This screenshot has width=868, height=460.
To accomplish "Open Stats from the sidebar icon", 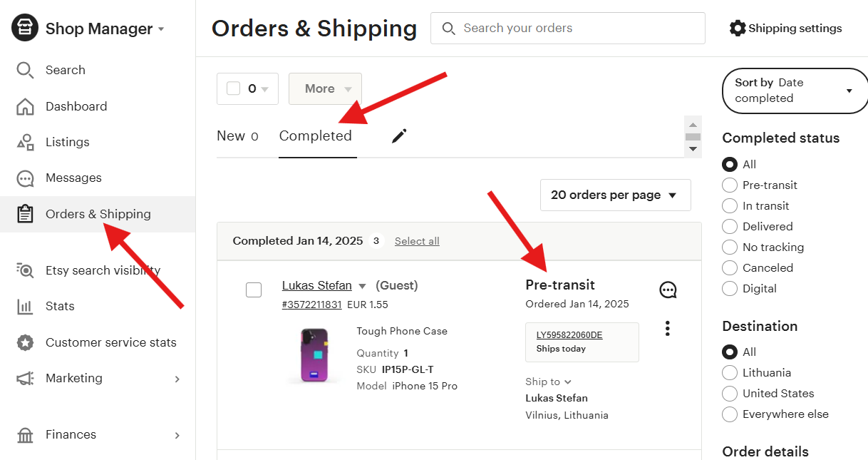I will click(x=24, y=306).
